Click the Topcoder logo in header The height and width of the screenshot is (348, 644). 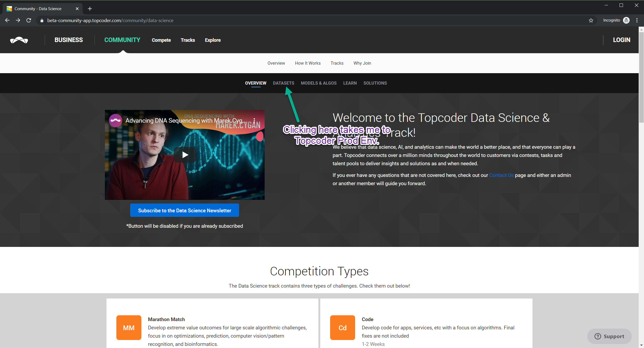[19, 40]
